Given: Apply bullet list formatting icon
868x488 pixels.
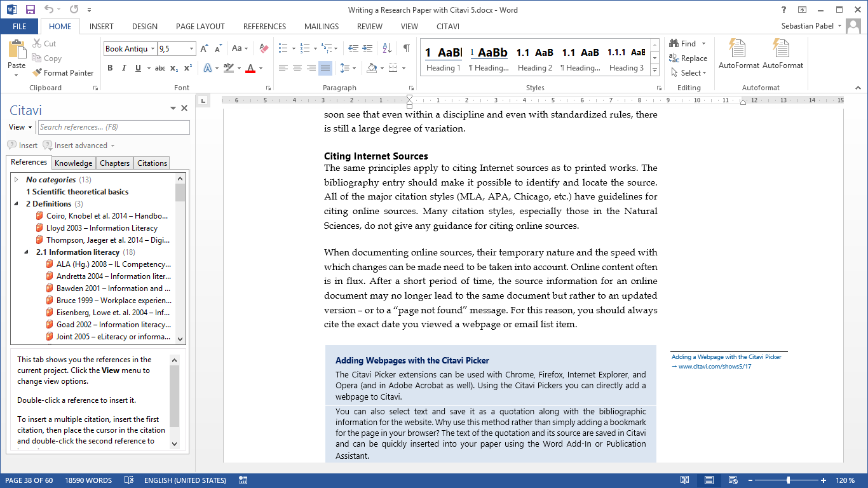Looking at the screenshot, I should pos(283,48).
